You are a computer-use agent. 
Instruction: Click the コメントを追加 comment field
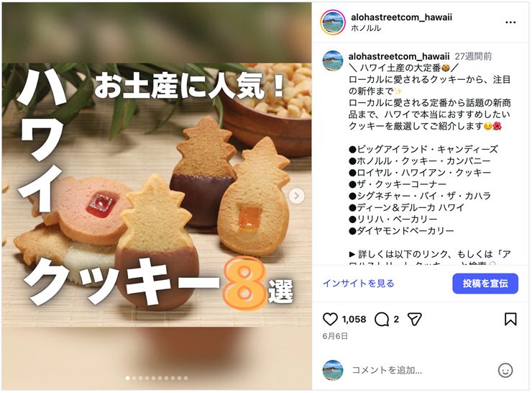421,370
